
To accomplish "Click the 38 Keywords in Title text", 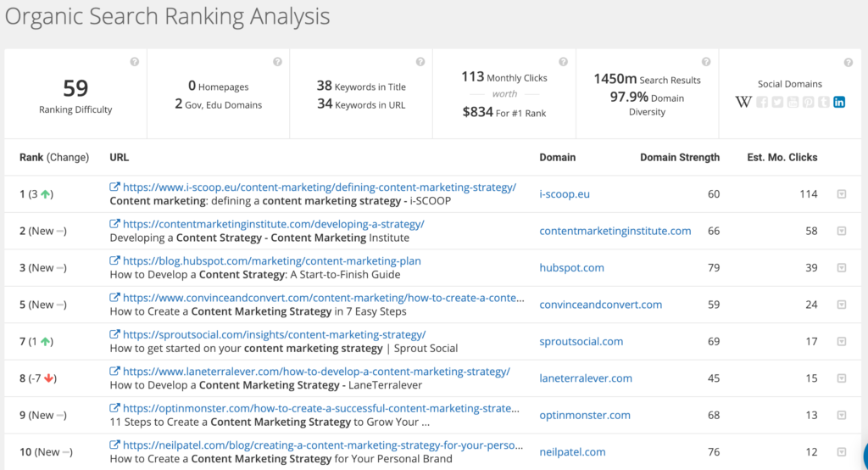I will 361,86.
